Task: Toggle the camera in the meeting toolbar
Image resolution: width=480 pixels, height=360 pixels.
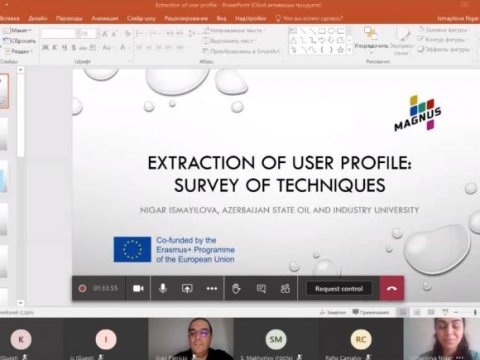Action: coord(138,288)
